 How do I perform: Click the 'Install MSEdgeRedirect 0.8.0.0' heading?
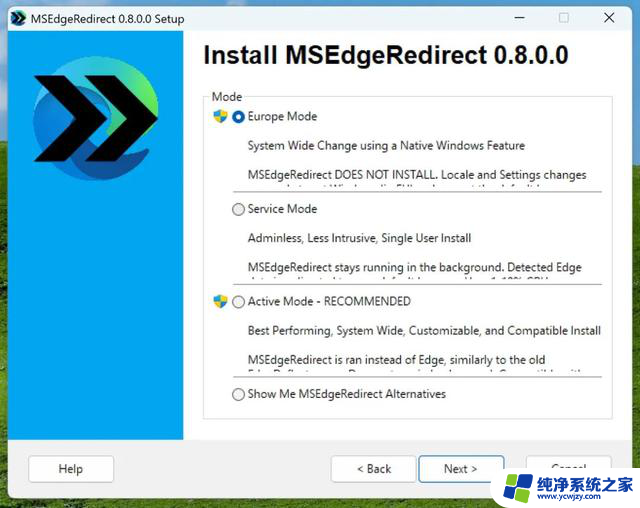point(386,55)
